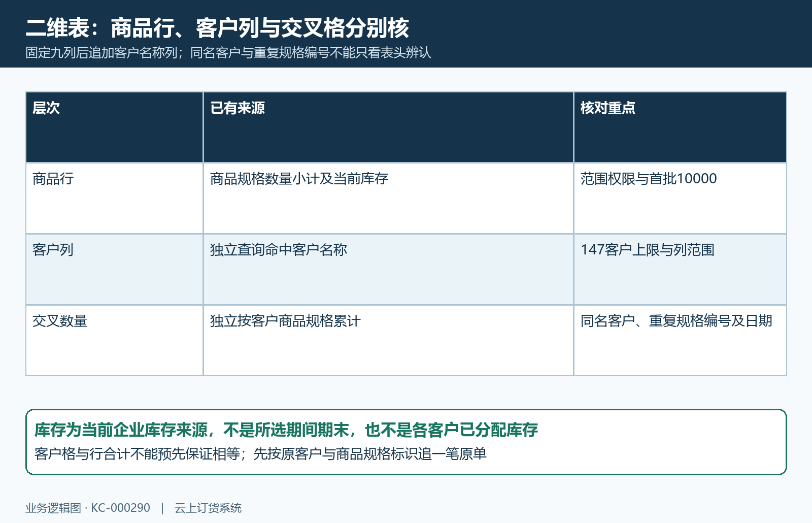Click the title 二维表：商品行、客户列与交叉格分别核
Screen dimensions: 812x523
point(217,28)
